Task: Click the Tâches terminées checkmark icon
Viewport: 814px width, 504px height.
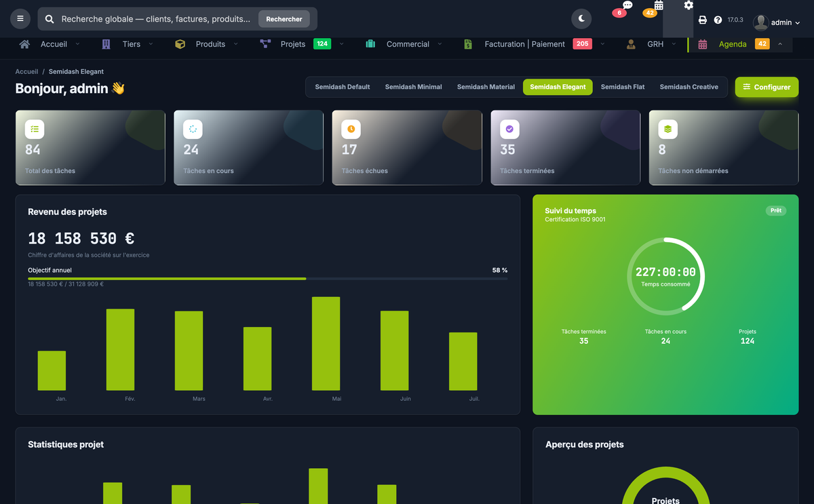Action: [x=509, y=129]
